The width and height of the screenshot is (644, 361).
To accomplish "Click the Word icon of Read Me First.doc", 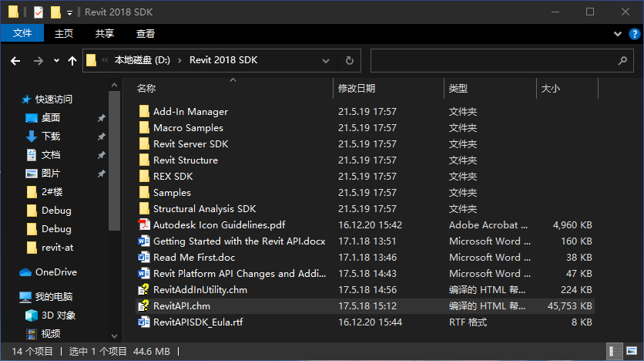I will click(x=144, y=258).
